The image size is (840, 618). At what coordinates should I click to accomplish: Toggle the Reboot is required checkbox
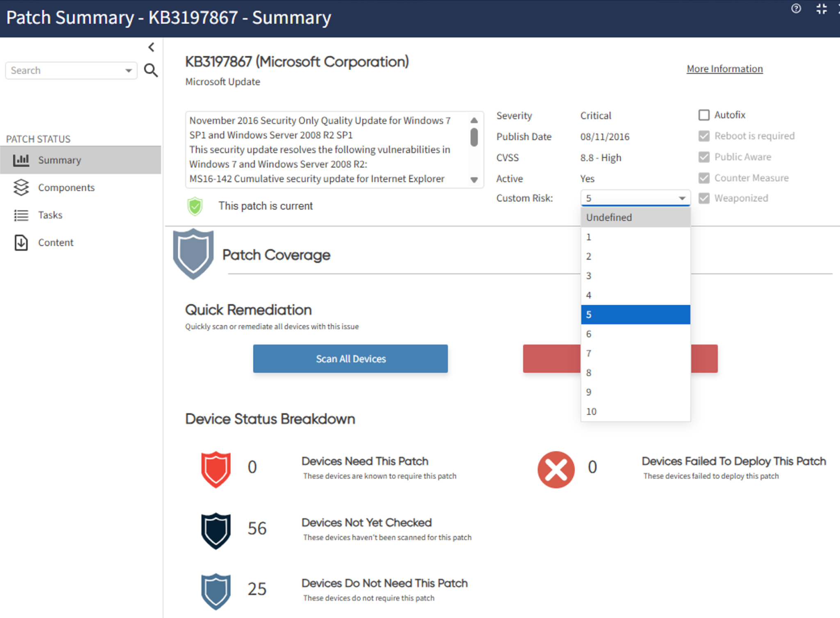pos(704,136)
